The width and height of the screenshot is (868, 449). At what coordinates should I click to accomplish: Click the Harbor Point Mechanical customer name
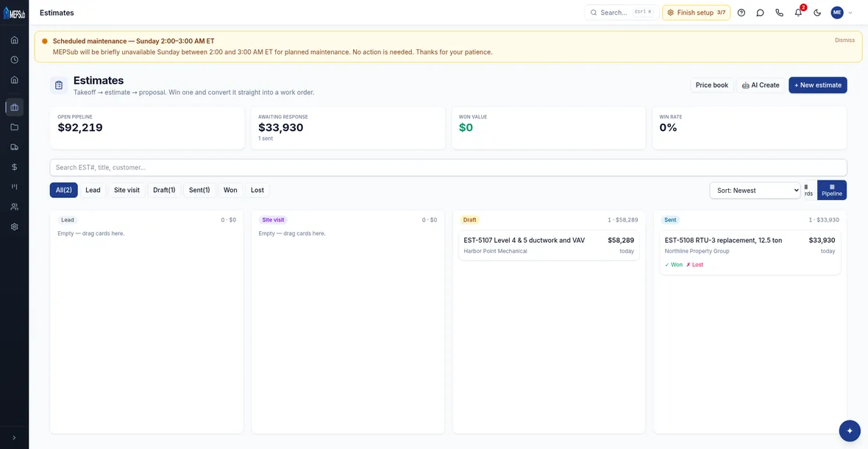click(496, 251)
